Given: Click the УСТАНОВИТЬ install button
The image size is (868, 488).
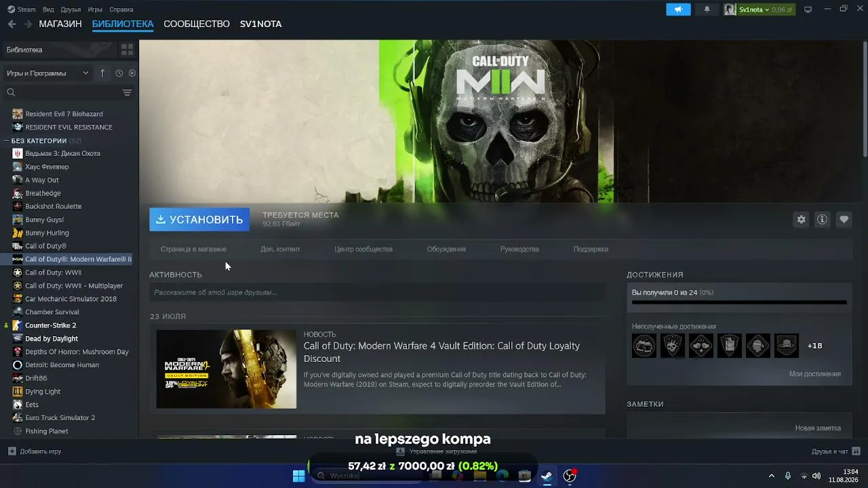Looking at the screenshot, I should [199, 220].
